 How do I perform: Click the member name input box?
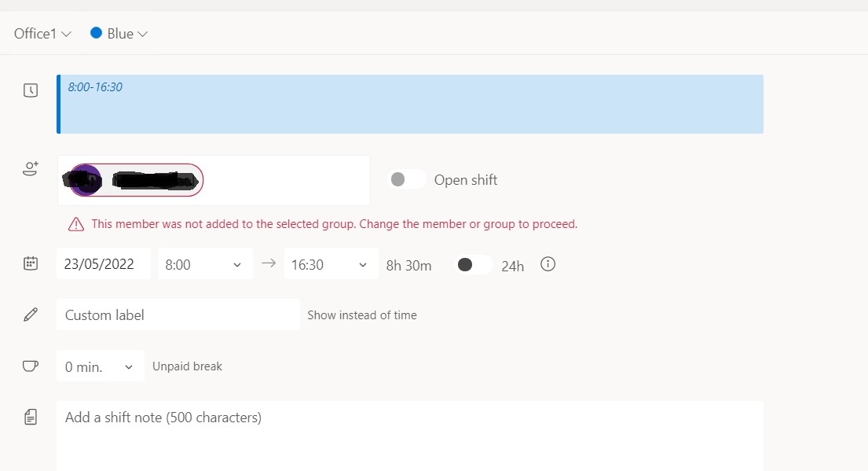214,181
